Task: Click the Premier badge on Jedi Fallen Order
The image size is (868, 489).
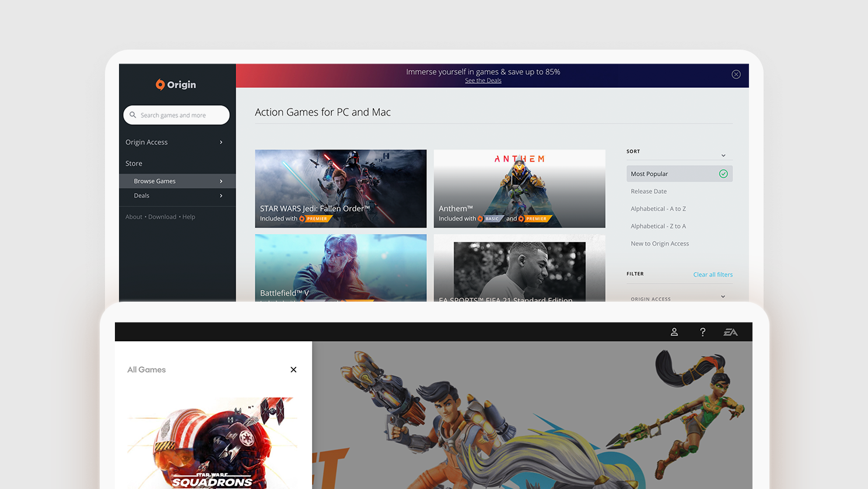Action: pyautogui.click(x=316, y=219)
